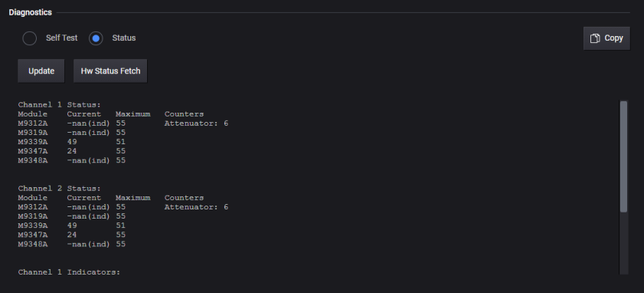Click the Channel 2 Status heading text
Screen dimensions: 644x293
[x=60, y=189]
